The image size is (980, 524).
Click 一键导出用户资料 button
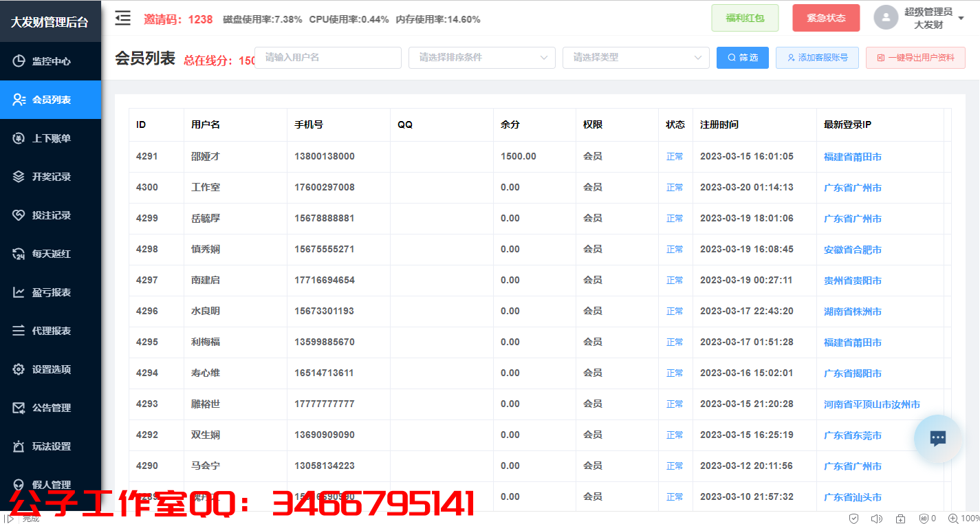(915, 58)
